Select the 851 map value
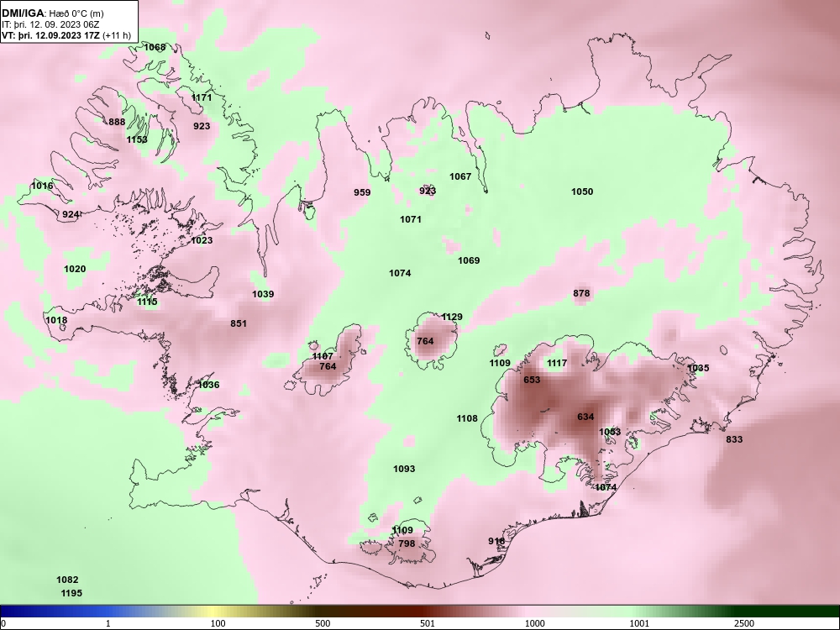Image resolution: width=840 pixels, height=630 pixels. click(x=239, y=323)
